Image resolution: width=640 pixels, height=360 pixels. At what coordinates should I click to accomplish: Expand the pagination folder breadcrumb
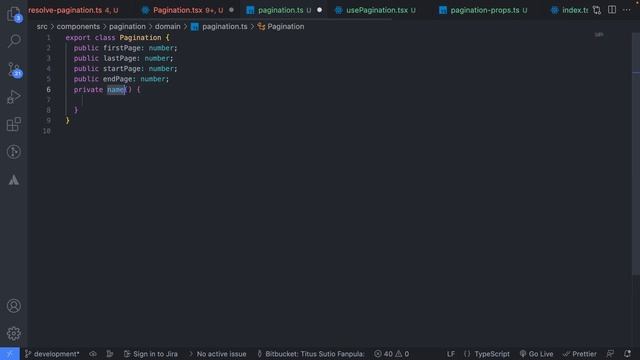[x=127, y=27]
